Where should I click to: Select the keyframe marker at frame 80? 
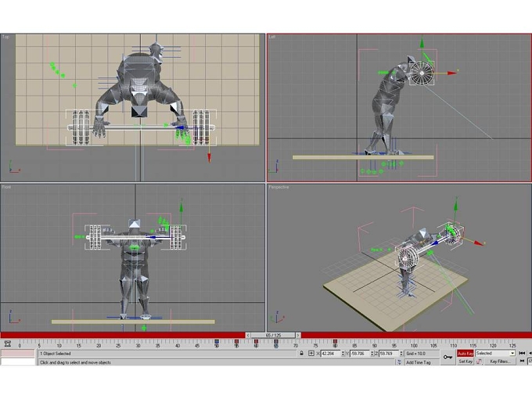pos(335,342)
